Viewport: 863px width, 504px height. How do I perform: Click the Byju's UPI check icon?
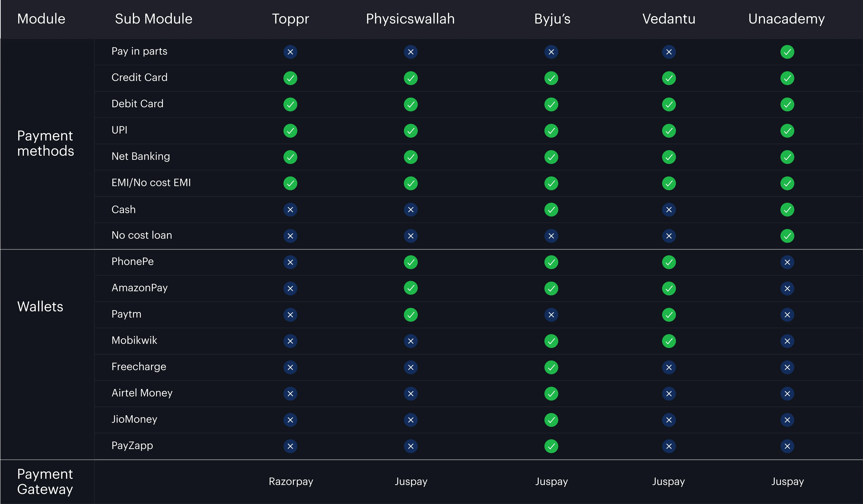tap(551, 131)
